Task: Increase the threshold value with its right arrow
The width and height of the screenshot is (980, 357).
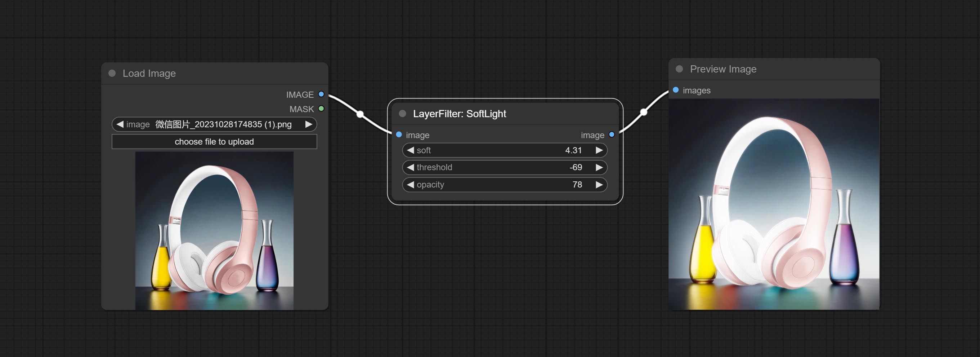Action: [599, 167]
